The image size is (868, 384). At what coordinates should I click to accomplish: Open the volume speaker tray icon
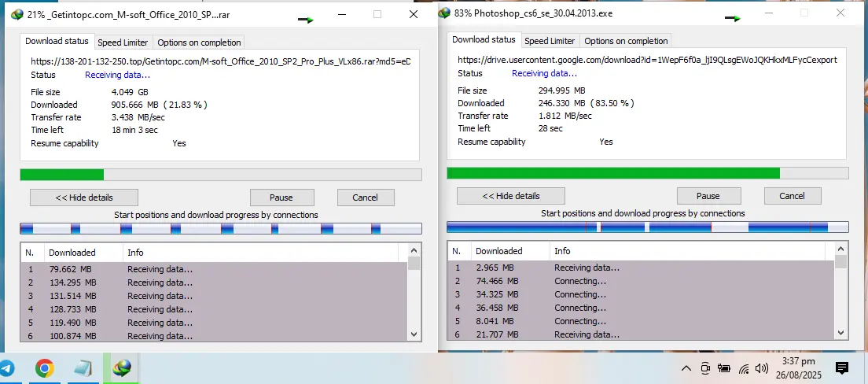pyautogui.click(x=762, y=368)
